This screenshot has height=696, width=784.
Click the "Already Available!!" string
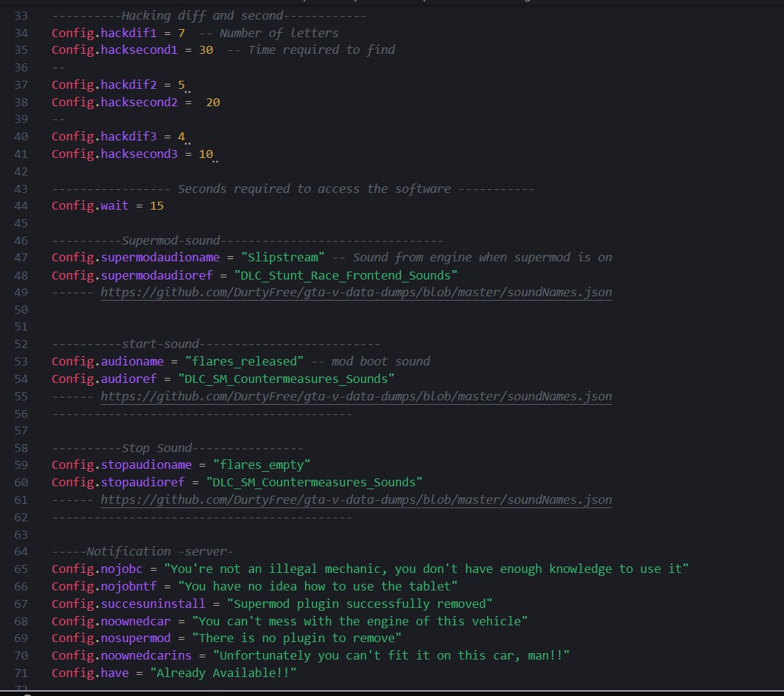click(x=223, y=673)
